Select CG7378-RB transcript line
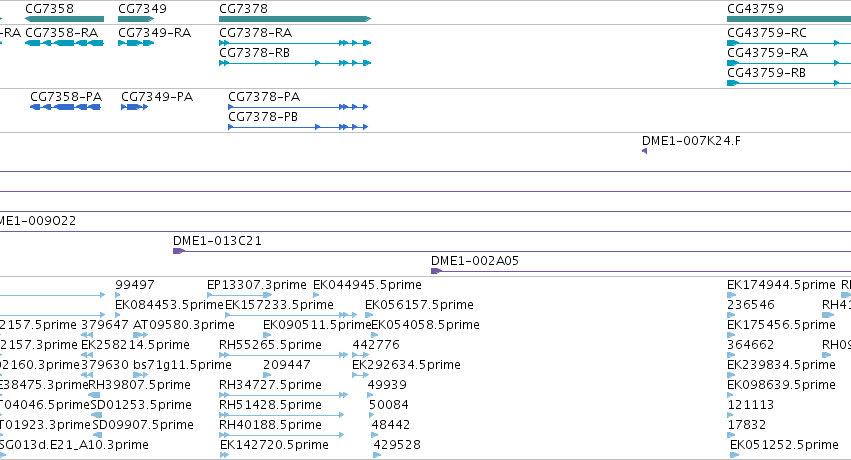This screenshot has width=851, height=460. pyautogui.click(x=295, y=63)
